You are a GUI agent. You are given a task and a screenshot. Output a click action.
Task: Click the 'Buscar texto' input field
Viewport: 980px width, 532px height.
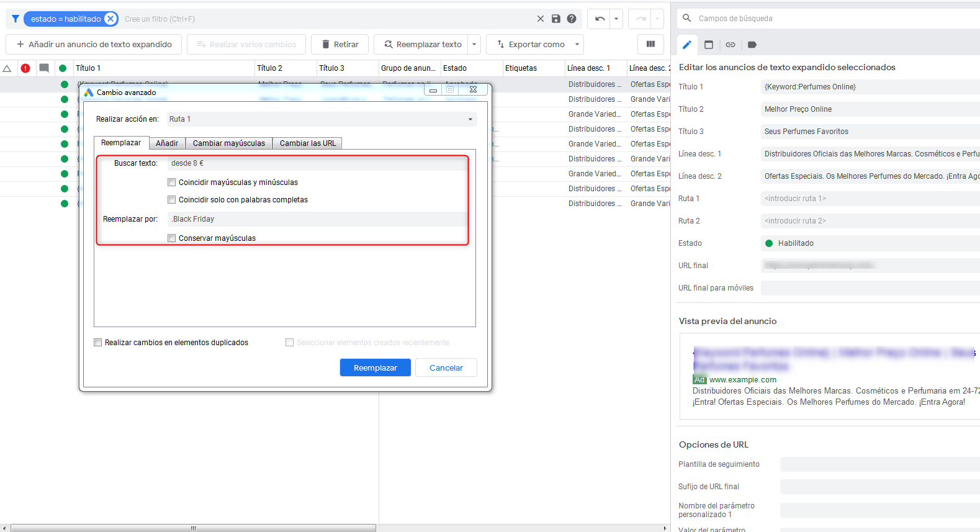(317, 163)
